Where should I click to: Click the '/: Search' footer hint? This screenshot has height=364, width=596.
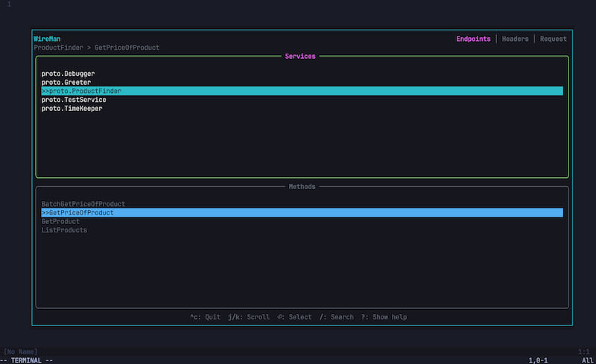click(336, 317)
